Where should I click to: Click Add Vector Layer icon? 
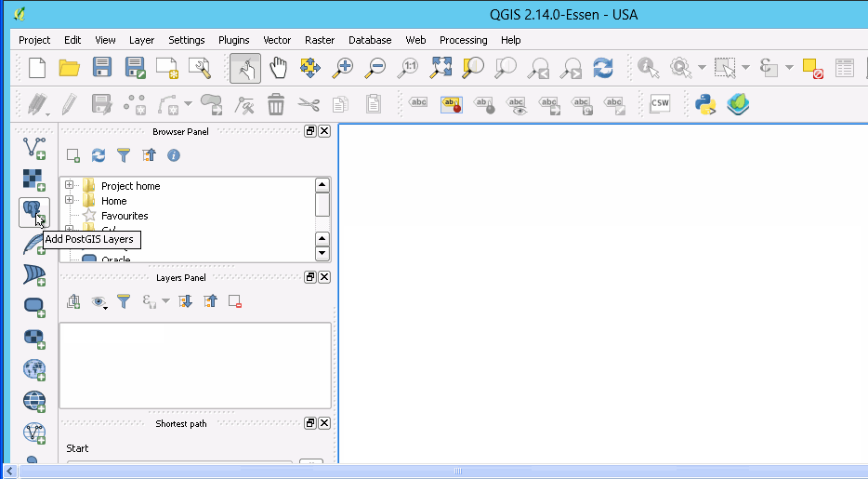[34, 148]
